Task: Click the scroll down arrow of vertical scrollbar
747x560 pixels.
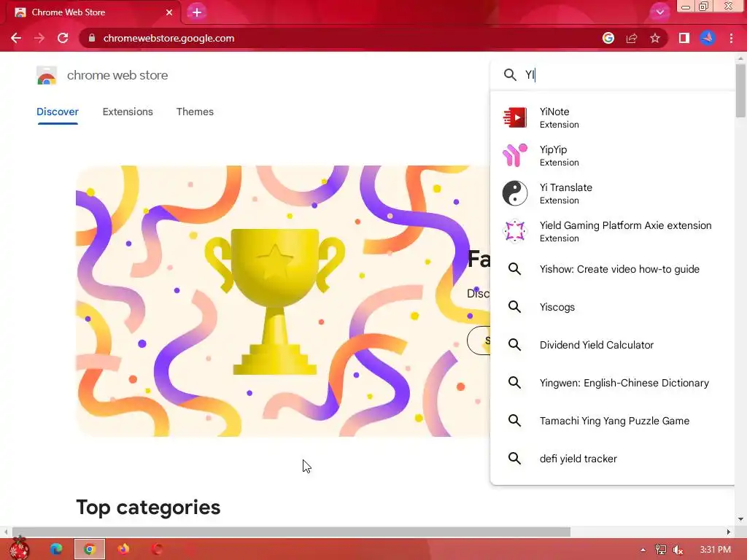Action: 740,519
